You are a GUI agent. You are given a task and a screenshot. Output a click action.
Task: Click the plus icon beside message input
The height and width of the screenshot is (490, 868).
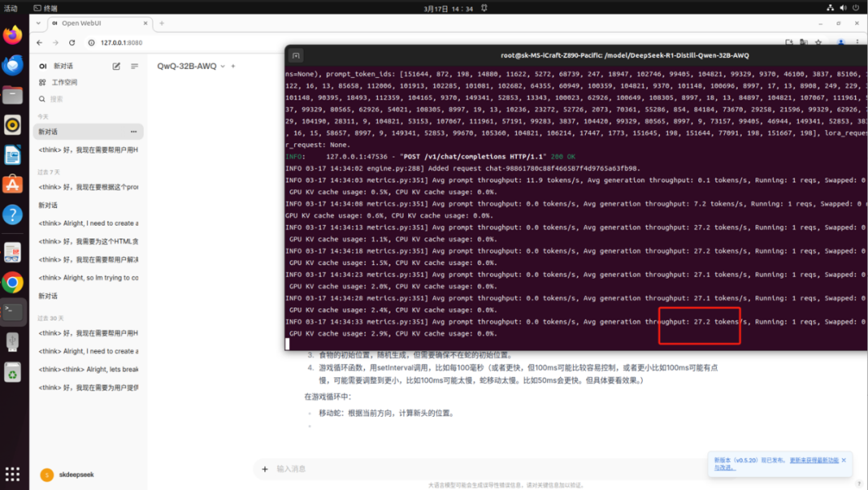point(264,468)
